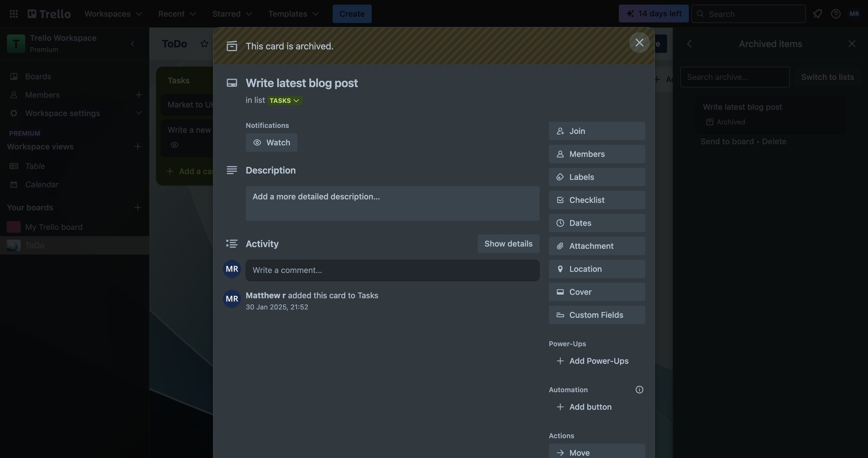Select the ToDo board in sidebar
This screenshot has width=868, height=458.
point(74,245)
